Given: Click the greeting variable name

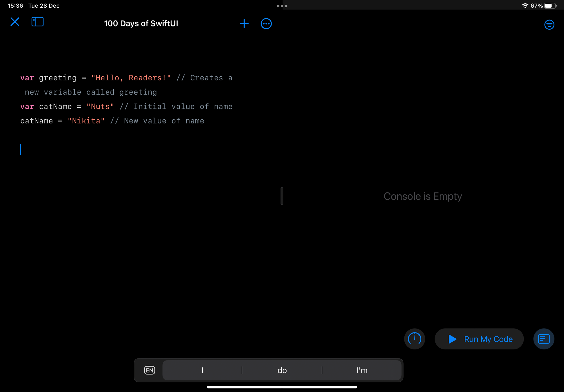Looking at the screenshot, I should coord(58,78).
